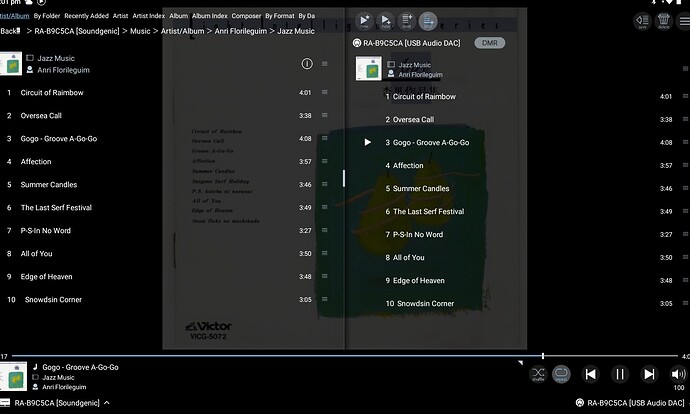Click the volume speaker icon

click(678, 374)
